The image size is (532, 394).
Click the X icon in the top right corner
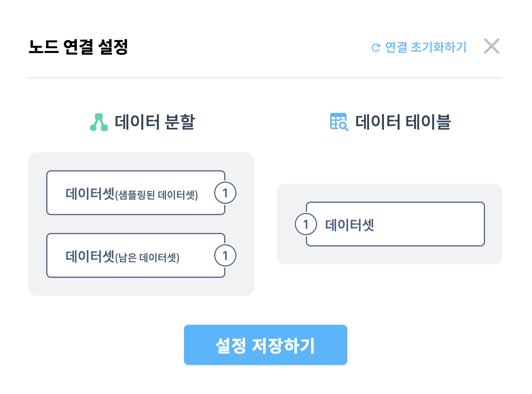(492, 46)
